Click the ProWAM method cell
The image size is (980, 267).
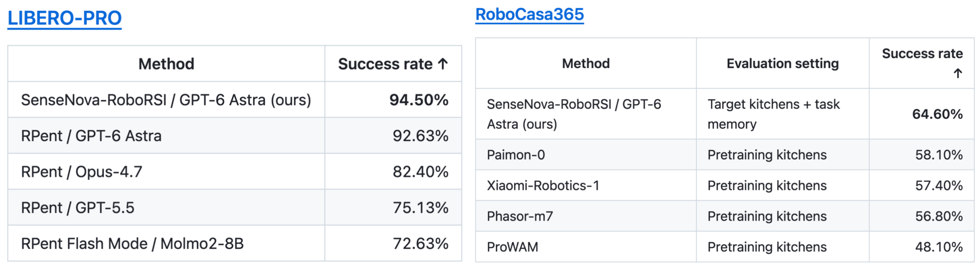(x=586, y=247)
